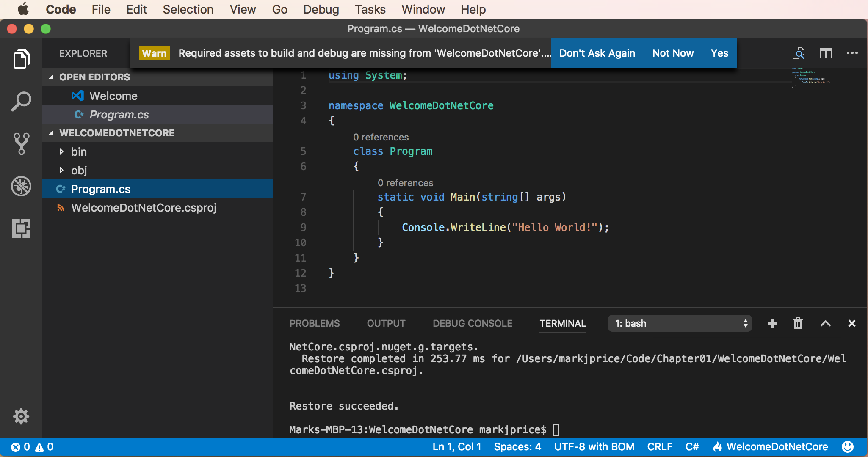Create a new terminal with plus icon

click(772, 324)
